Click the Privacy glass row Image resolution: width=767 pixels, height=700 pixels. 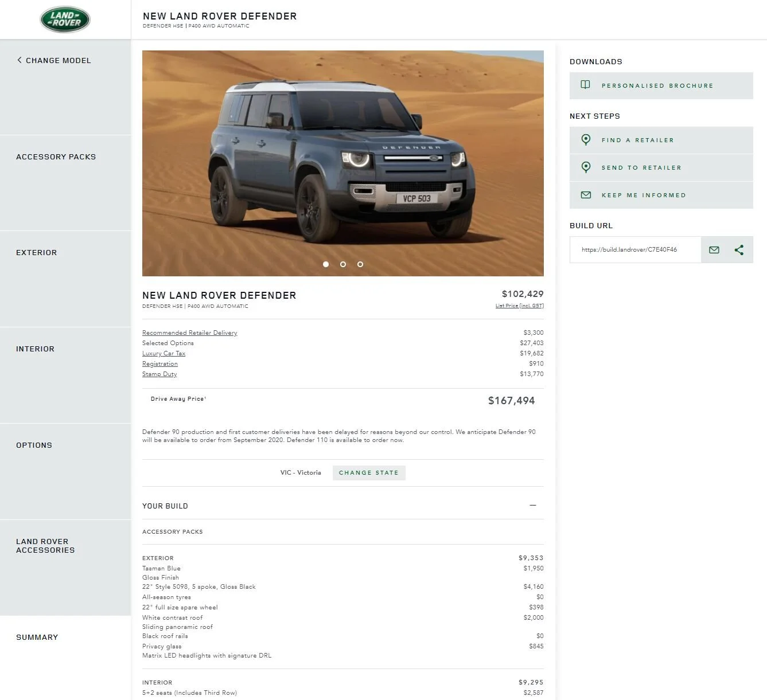343,646
